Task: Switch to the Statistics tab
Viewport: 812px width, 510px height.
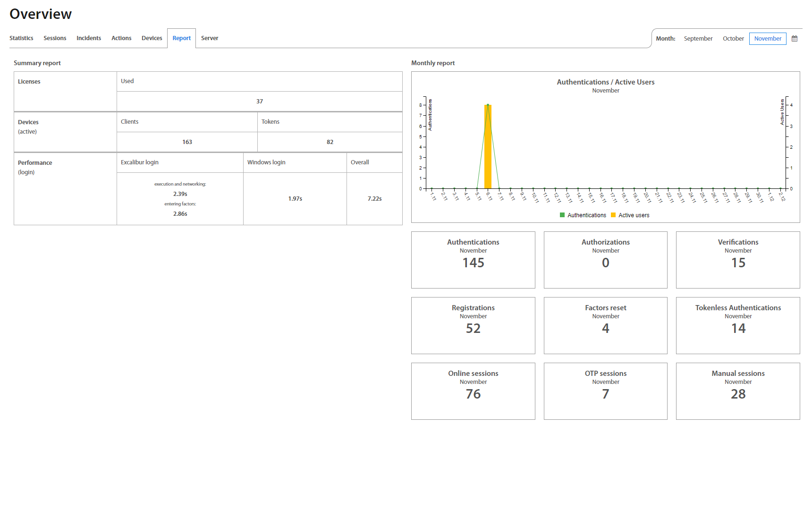Action: coord(21,38)
